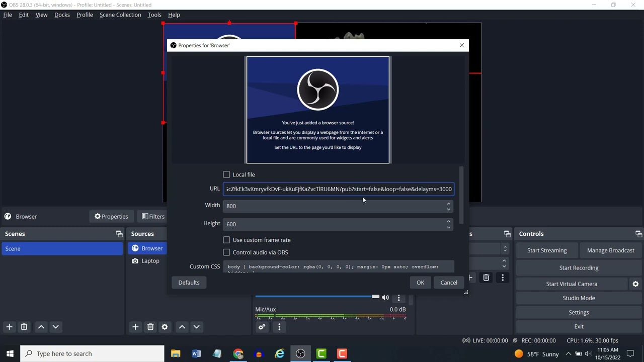Click Start Streaming

point(547,250)
